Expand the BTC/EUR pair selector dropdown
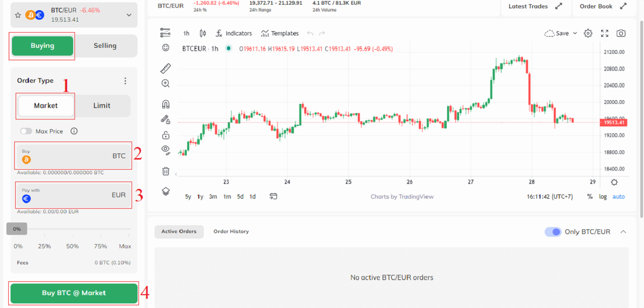This screenshot has height=308, width=644. click(128, 15)
